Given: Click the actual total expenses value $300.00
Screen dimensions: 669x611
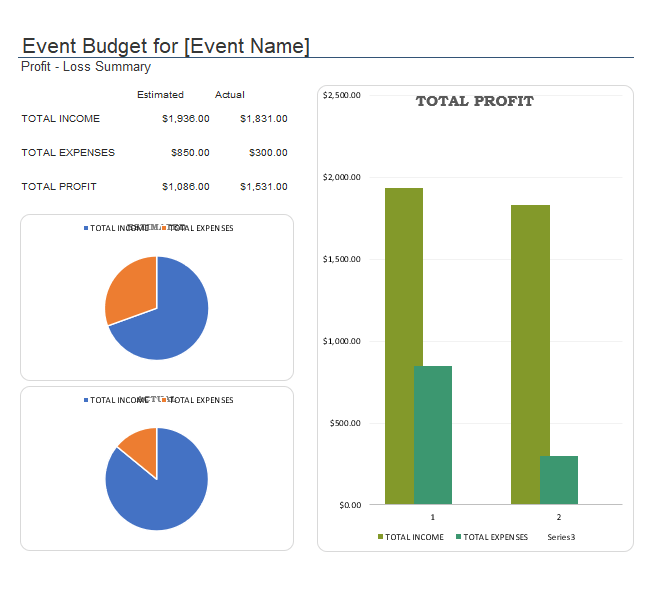Looking at the screenshot, I should [268, 153].
